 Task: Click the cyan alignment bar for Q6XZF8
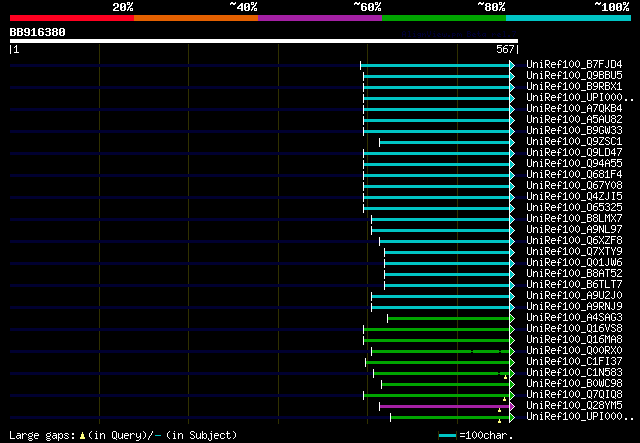click(444, 242)
